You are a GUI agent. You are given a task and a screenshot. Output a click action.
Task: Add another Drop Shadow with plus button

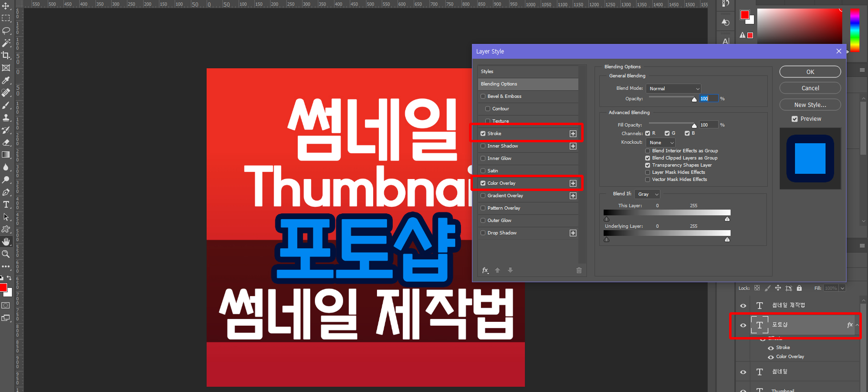[573, 233]
